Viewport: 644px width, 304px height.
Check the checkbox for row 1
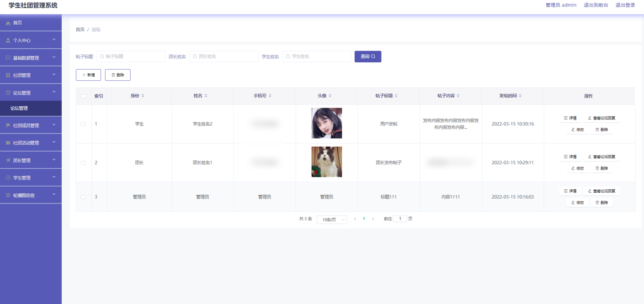(x=83, y=124)
